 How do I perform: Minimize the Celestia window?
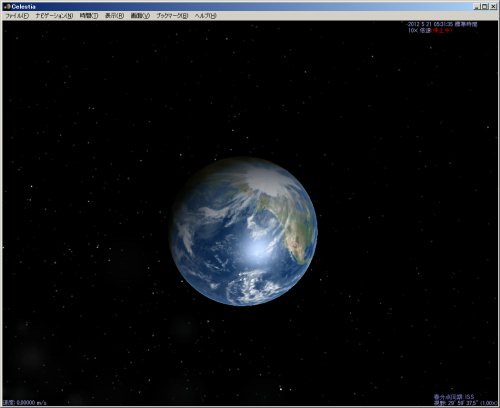[477, 6]
